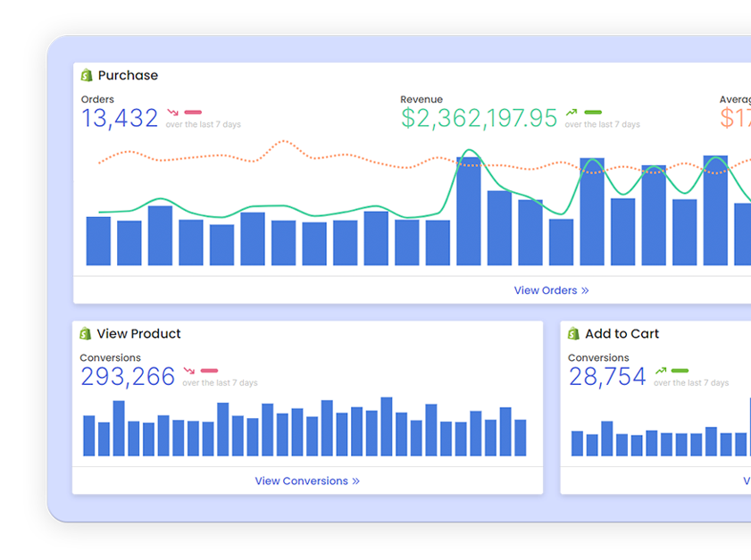Screen dimensions: 751x560
Task: Click the downtrend arrow under View Product conversions
Action: tap(188, 370)
